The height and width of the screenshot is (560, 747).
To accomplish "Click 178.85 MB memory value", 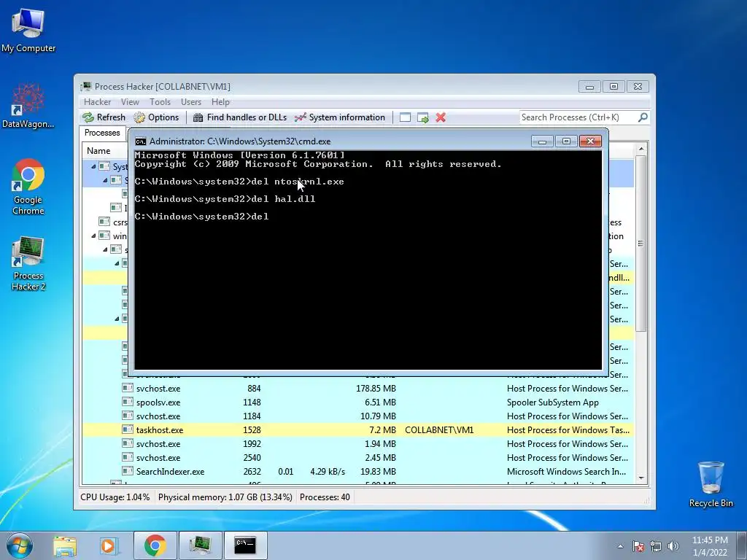I will [x=376, y=389].
